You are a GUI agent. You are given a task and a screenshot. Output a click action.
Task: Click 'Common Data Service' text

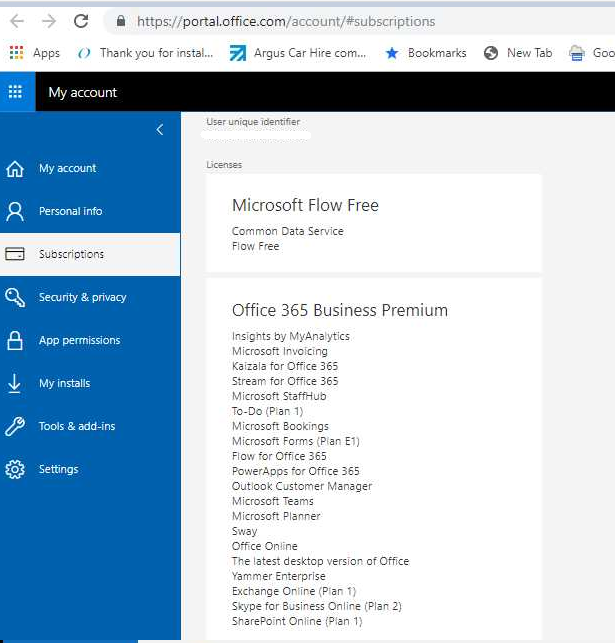[288, 231]
